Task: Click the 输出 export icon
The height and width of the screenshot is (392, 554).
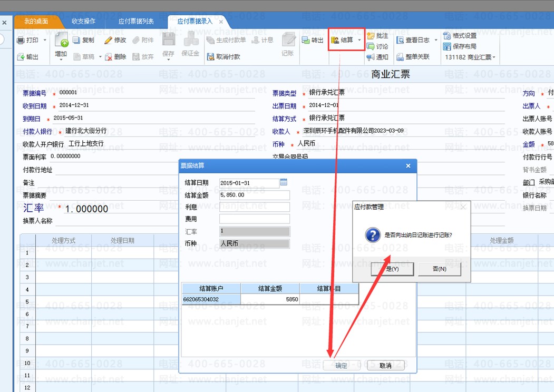Action: [21, 56]
